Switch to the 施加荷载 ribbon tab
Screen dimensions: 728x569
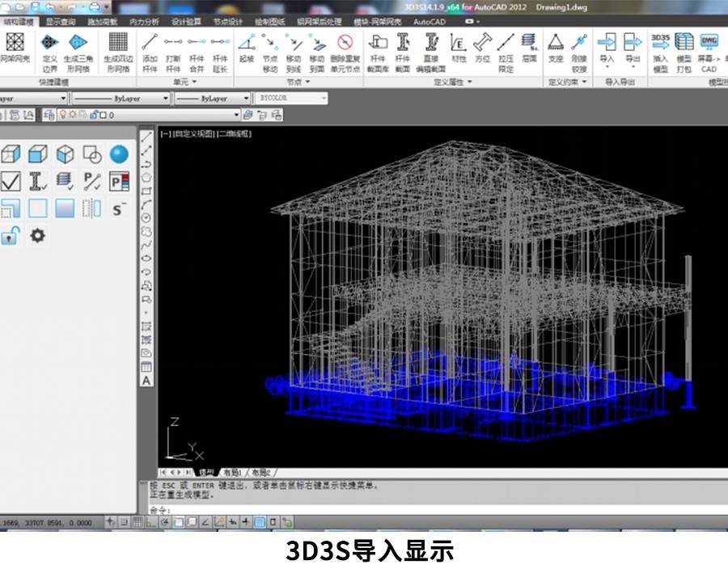pos(102,22)
